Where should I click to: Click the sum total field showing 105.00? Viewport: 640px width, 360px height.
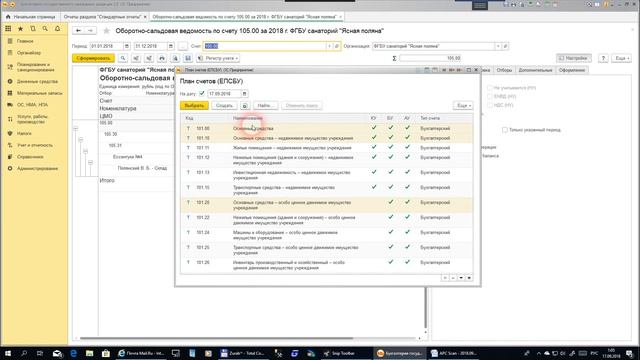(x=430, y=58)
